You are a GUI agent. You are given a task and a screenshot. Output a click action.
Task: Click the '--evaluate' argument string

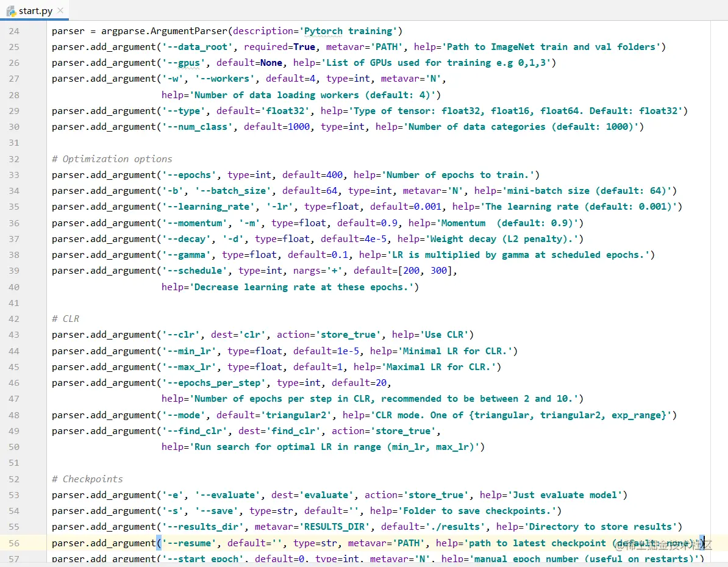pos(228,495)
